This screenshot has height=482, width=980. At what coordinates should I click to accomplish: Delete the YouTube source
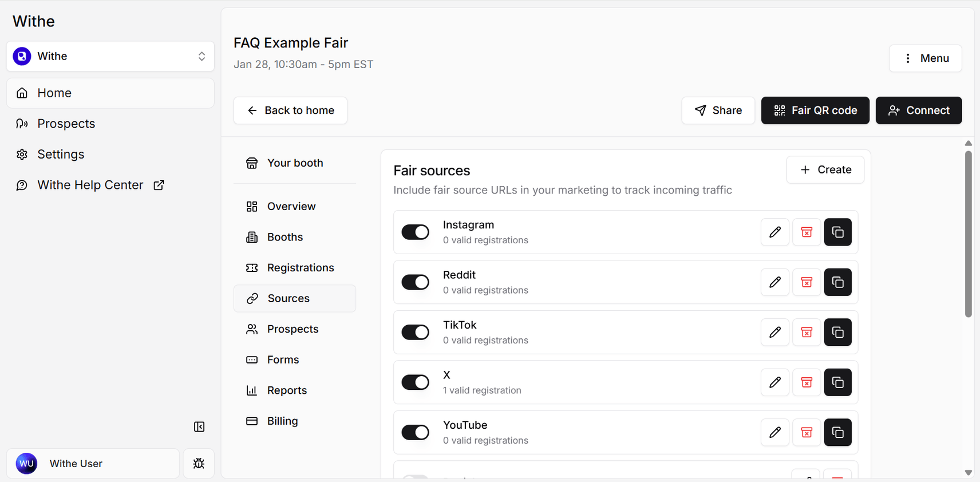coord(807,433)
